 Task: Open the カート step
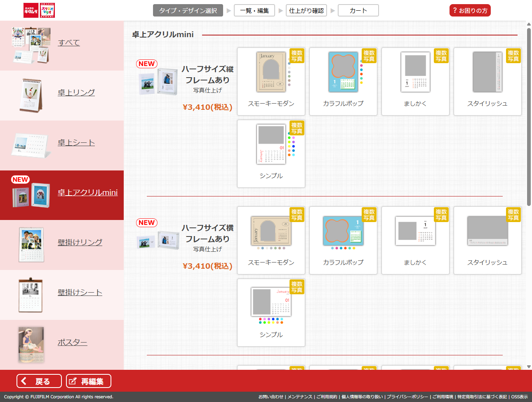coord(358,10)
